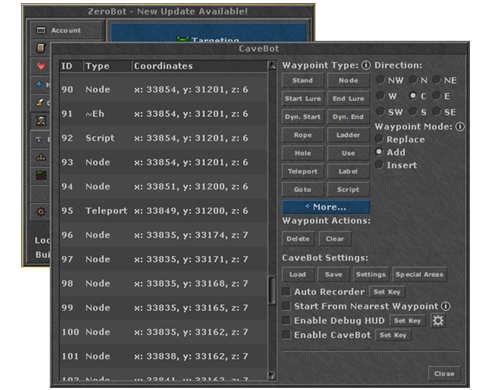
Task: Open CaveBot Settings button
Action: [371, 274]
